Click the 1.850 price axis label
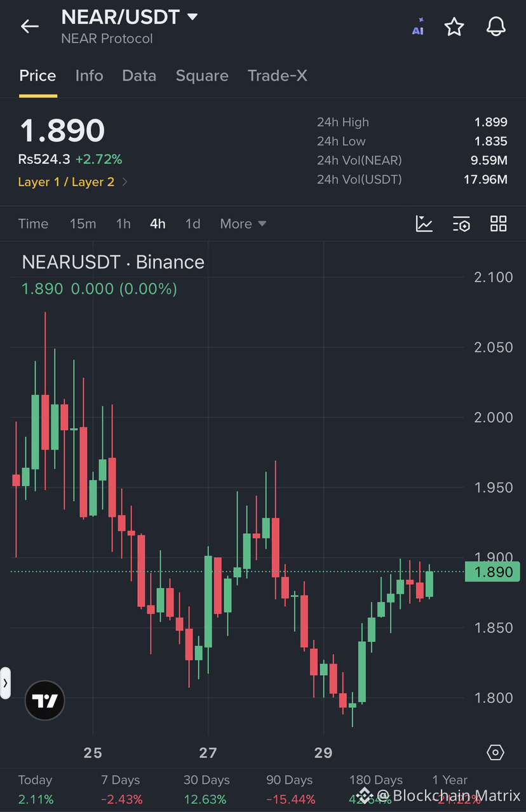This screenshot has width=526, height=812. 494,628
